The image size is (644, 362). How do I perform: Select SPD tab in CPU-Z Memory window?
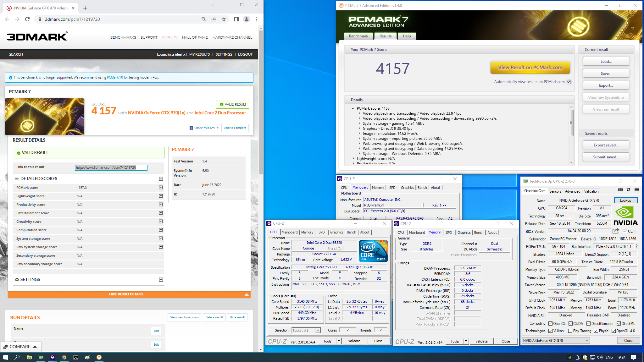coord(449,233)
